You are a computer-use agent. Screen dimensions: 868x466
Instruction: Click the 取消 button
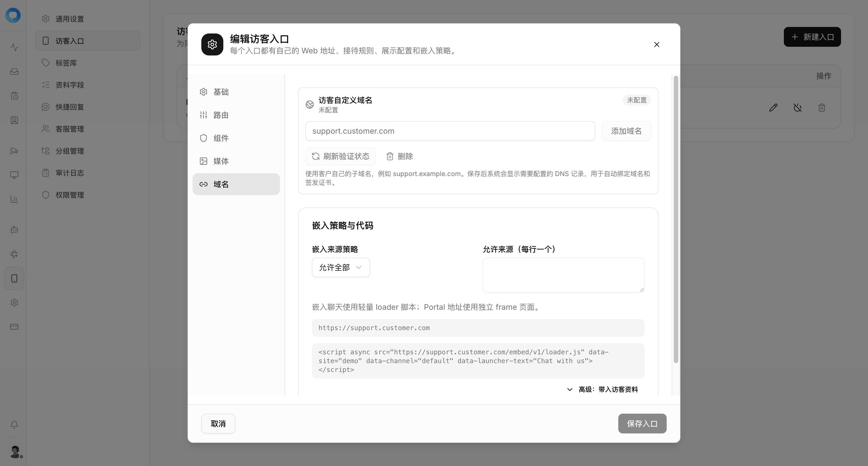pos(218,424)
